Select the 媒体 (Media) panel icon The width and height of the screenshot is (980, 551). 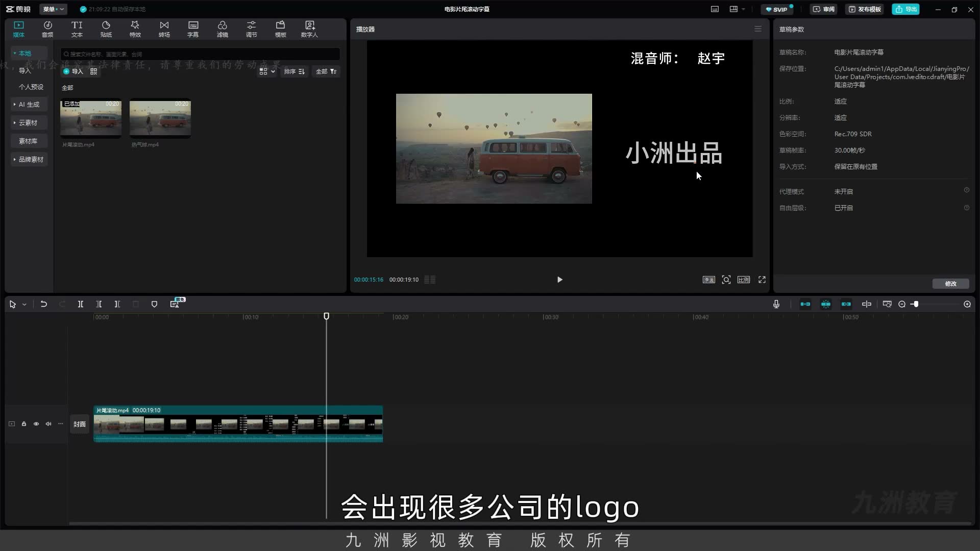(x=19, y=29)
